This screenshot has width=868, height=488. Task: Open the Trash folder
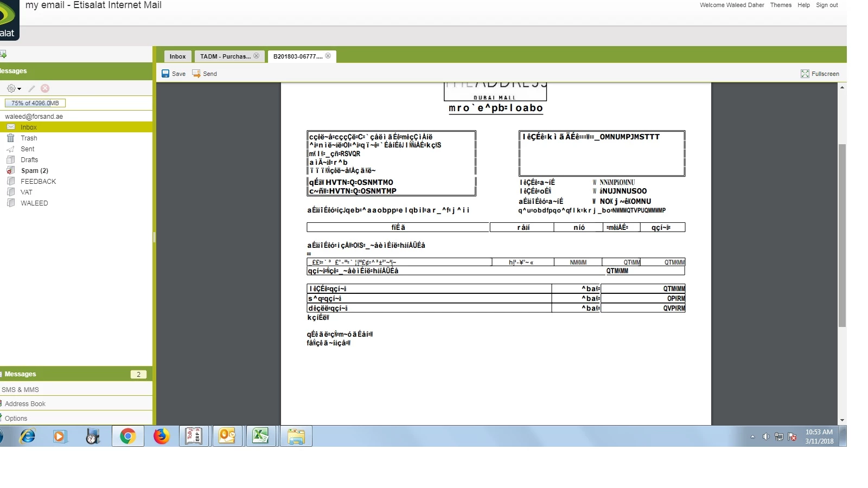coord(29,138)
